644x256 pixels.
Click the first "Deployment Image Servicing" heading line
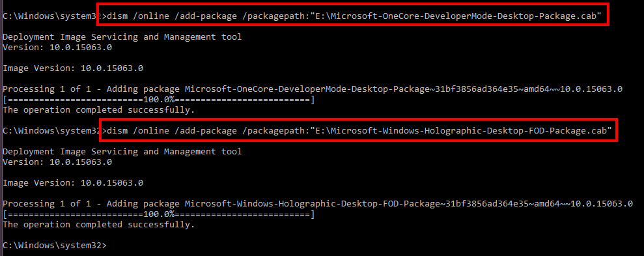point(122,37)
